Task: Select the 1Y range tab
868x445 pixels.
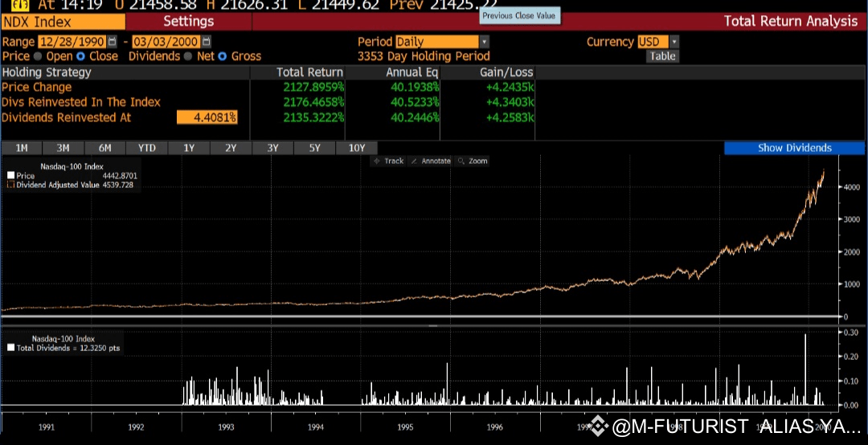Action: click(189, 148)
